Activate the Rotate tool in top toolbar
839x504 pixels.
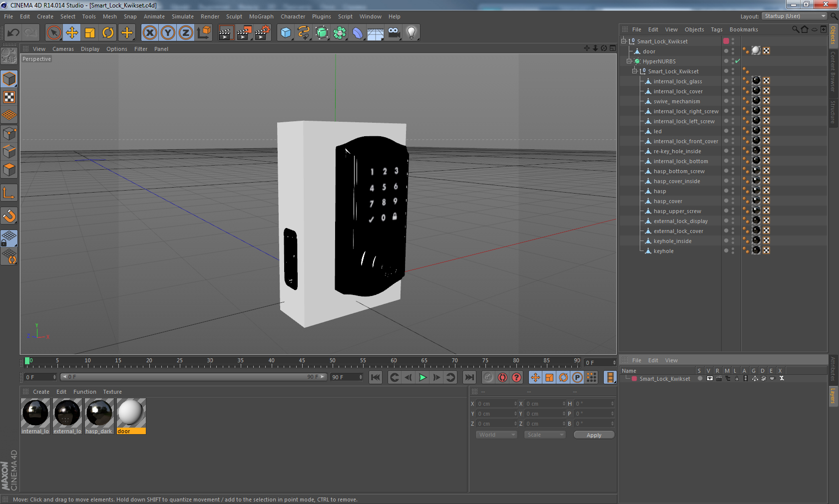pyautogui.click(x=108, y=33)
